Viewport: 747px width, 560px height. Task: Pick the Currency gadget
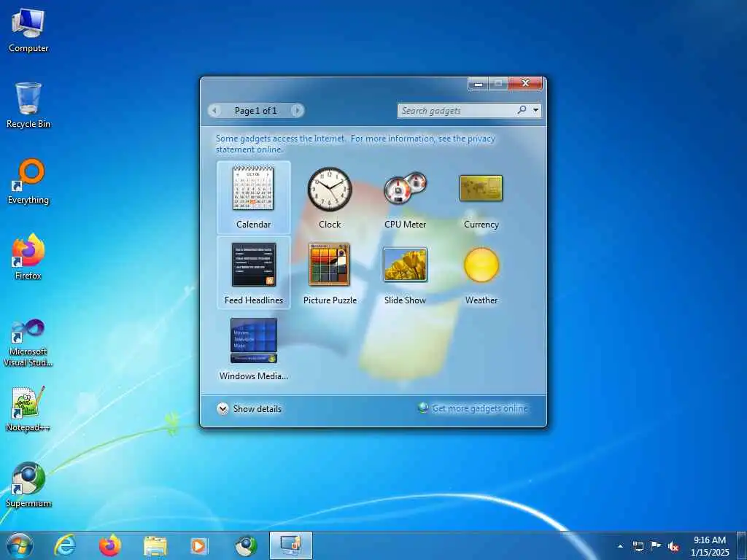[x=481, y=197]
